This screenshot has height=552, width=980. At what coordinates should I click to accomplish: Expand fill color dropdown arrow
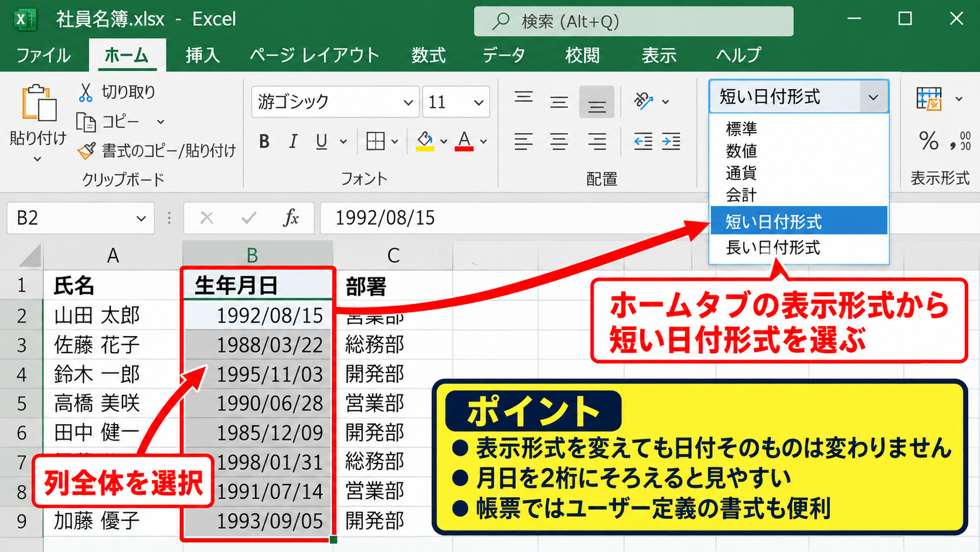[x=443, y=141]
